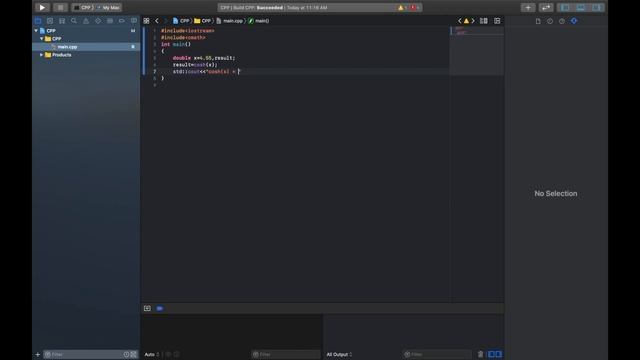Screen dimensions: 640x360
Task: Add an editor pane on the right
Action: click(497, 21)
